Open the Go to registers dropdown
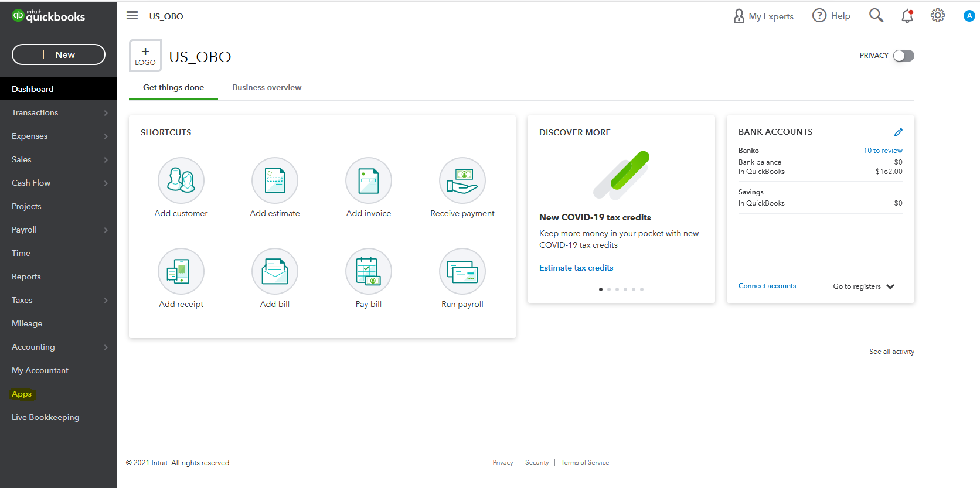Image resolution: width=980 pixels, height=488 pixels. (x=863, y=286)
